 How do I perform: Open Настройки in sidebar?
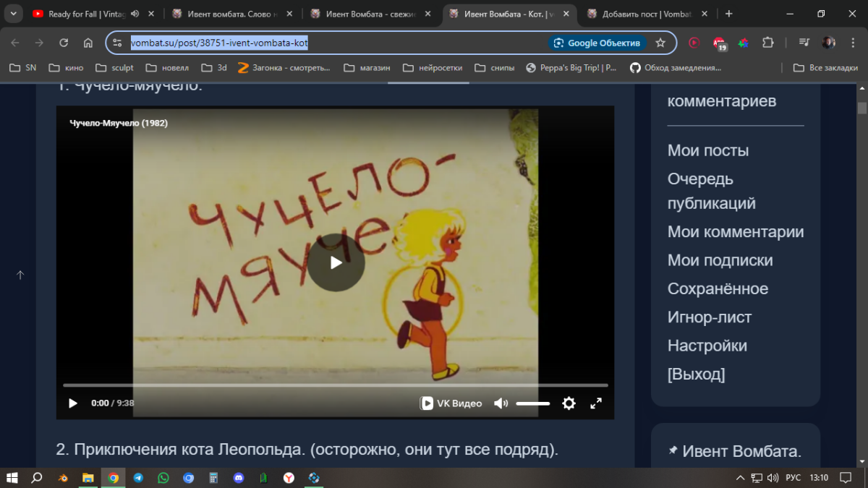707,346
